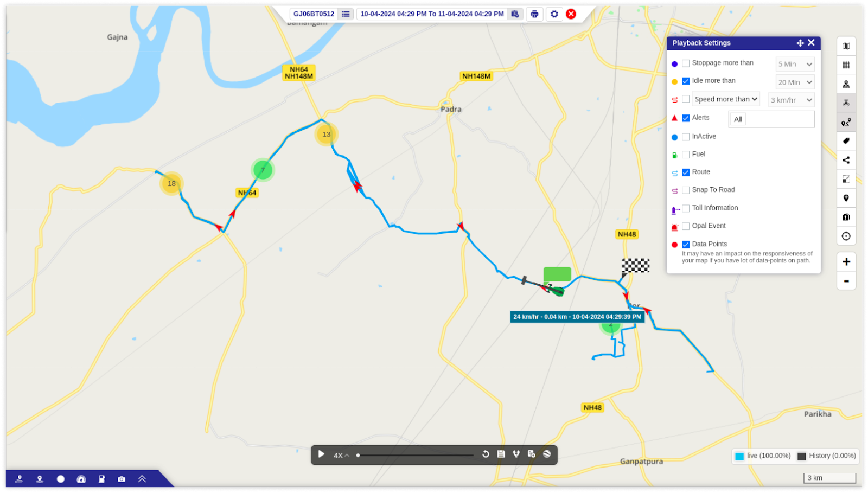
Task: Click the camera icon in bottom bar
Action: [x=122, y=479]
